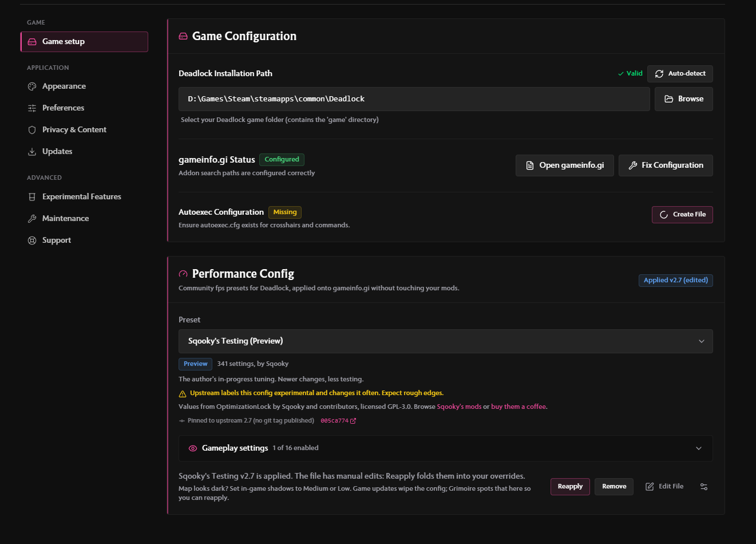Auto-detect the Deadlock installation path
The image size is (756, 544).
click(x=680, y=74)
